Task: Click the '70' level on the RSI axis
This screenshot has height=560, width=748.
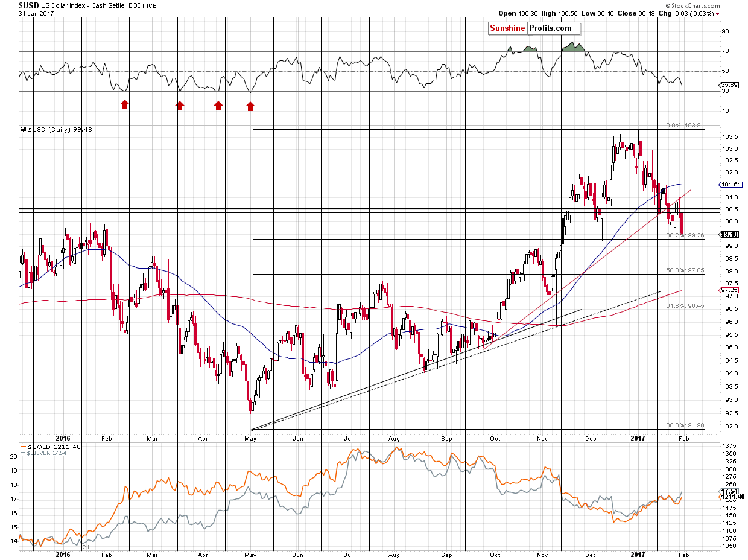Action: 726,51
